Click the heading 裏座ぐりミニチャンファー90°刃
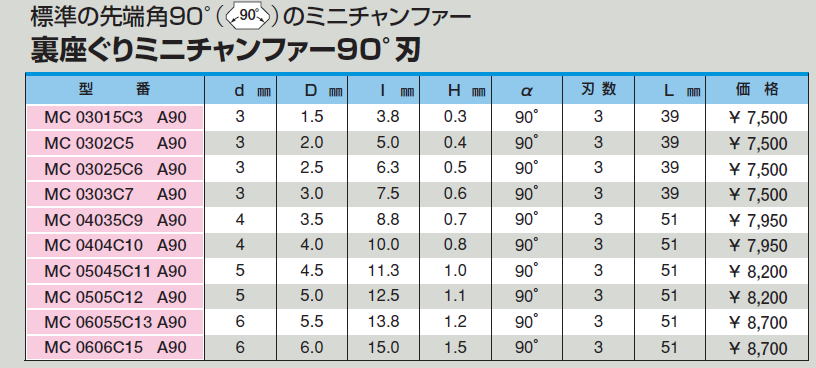 [225, 52]
